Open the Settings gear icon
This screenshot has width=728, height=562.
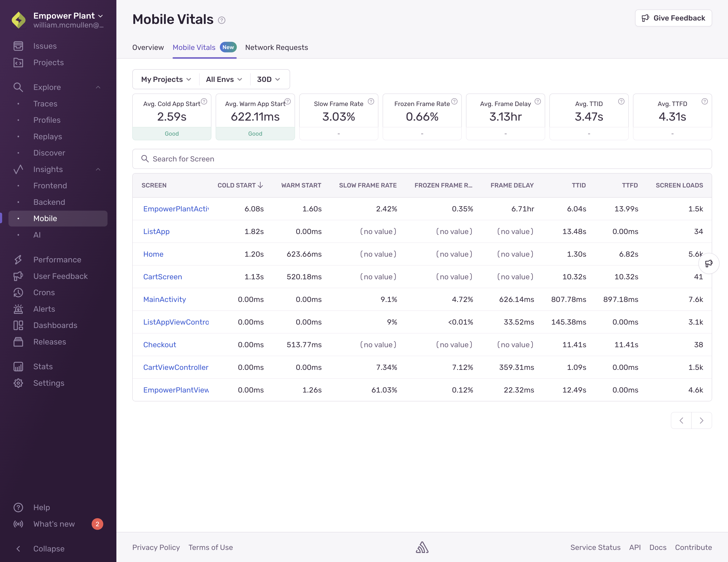18,383
